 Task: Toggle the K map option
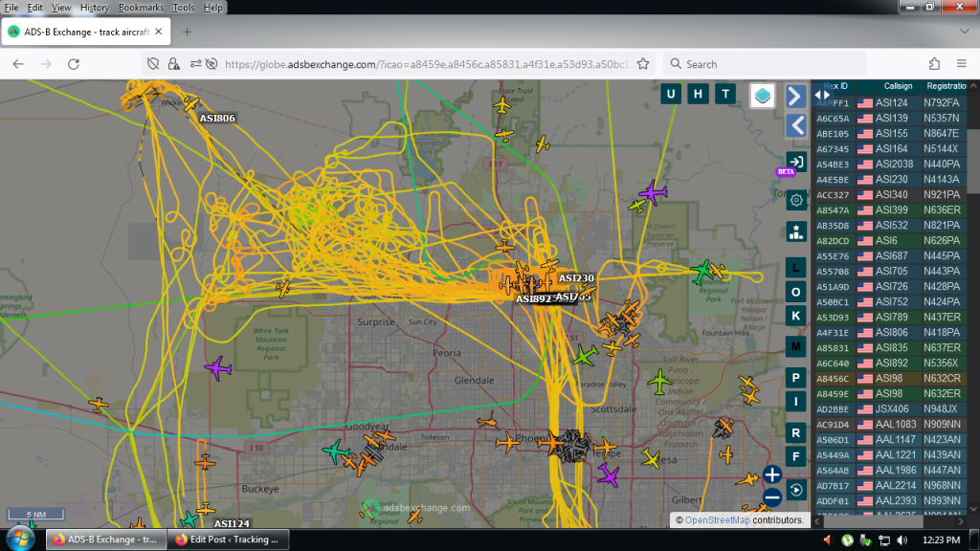pyautogui.click(x=795, y=316)
